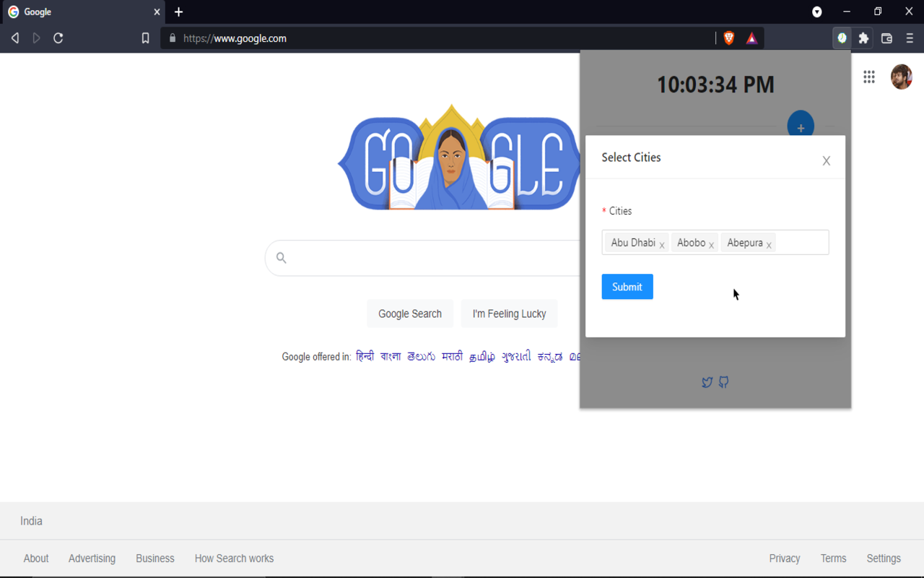Open Brave Shields lion icon
924x578 pixels.
[x=729, y=38]
